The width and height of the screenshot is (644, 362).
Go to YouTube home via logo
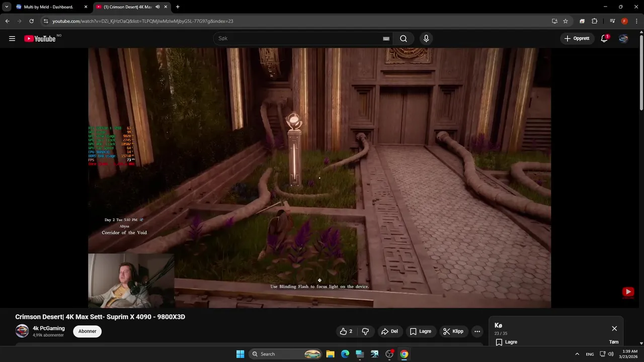click(40, 39)
